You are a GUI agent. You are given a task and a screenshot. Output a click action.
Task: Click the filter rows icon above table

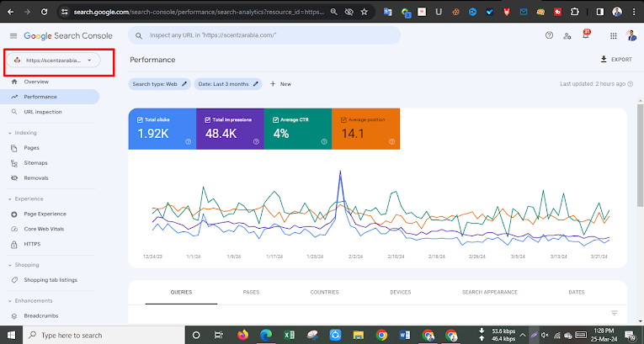click(x=614, y=313)
